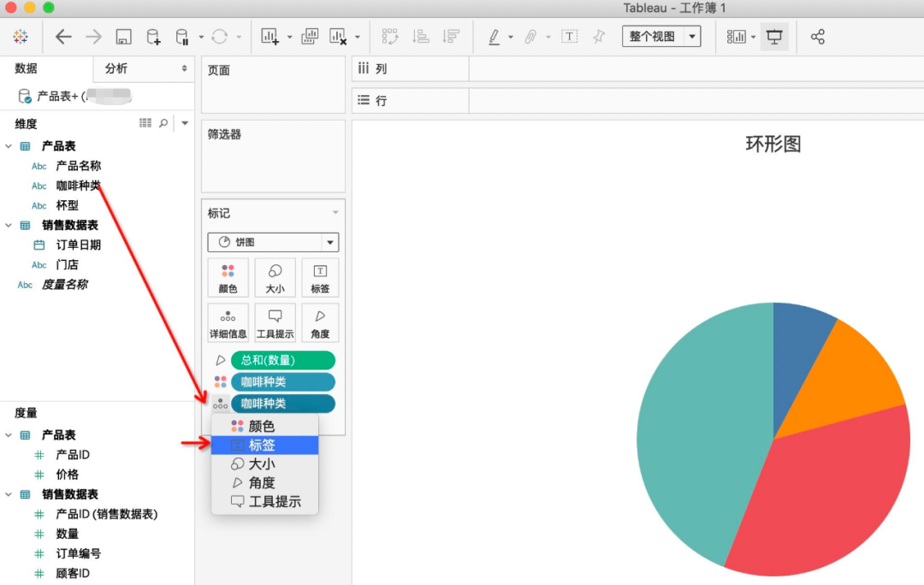Select 标签 in the popup menu
Image resolution: width=924 pixels, height=585 pixels.
pyautogui.click(x=264, y=445)
